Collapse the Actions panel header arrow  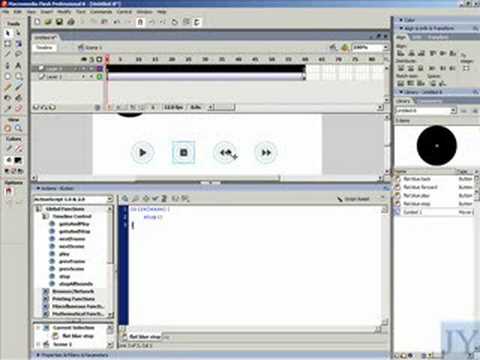click(38, 188)
